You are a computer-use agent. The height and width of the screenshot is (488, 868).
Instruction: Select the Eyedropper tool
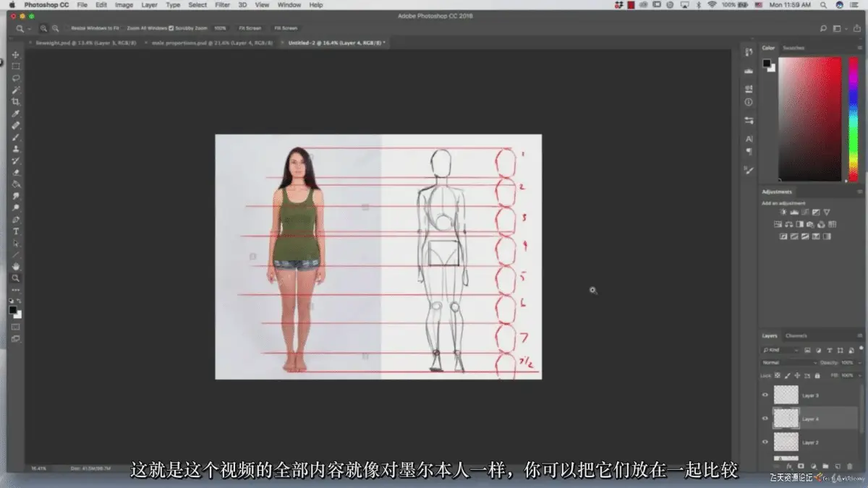(16, 114)
